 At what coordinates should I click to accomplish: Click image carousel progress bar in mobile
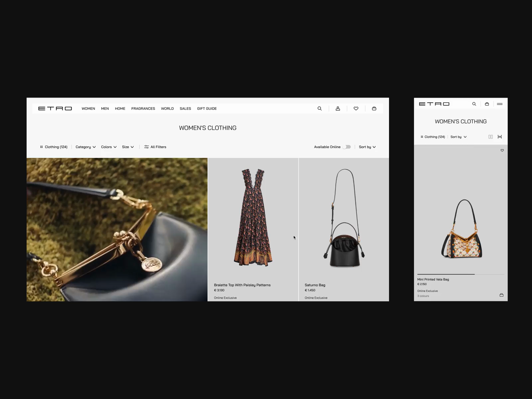461,274
